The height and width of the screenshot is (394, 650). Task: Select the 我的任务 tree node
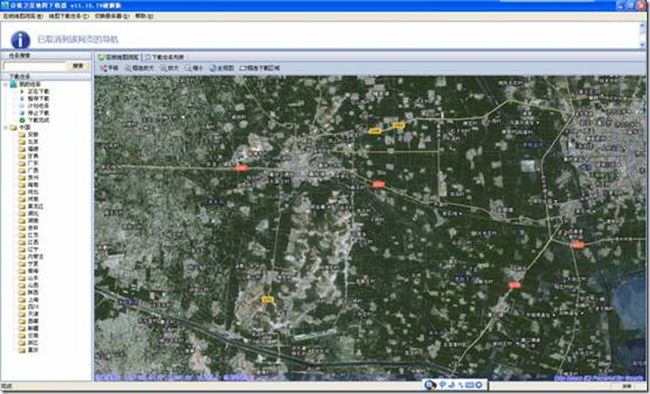[x=26, y=84]
